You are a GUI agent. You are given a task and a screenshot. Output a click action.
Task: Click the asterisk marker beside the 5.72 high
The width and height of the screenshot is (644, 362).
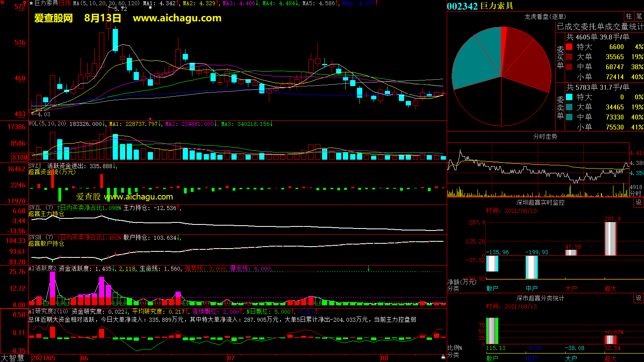150,8
